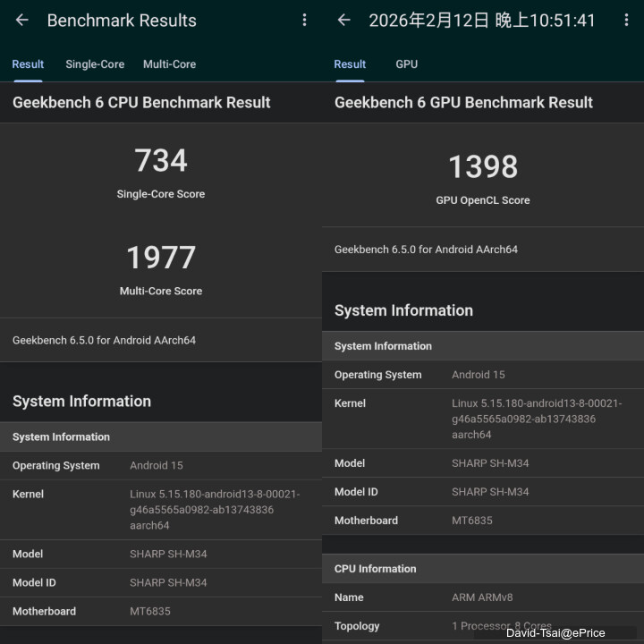The height and width of the screenshot is (644, 644).
Task: Tap the back arrow beside Benchmark Results
Action: [x=22, y=20]
